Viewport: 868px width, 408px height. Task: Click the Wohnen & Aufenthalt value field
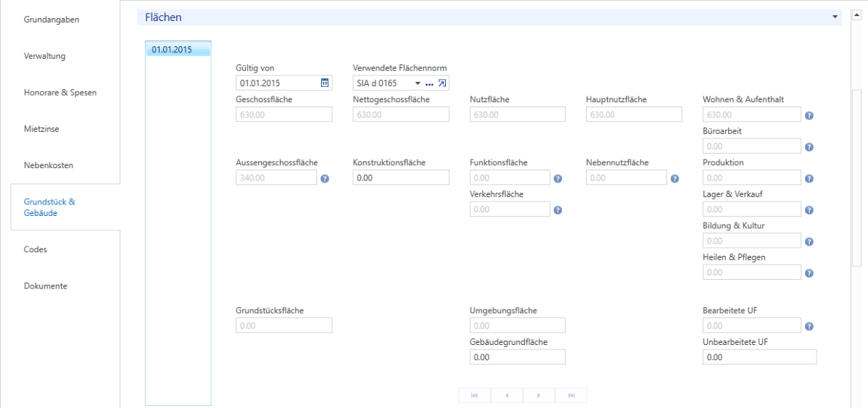[x=752, y=115]
